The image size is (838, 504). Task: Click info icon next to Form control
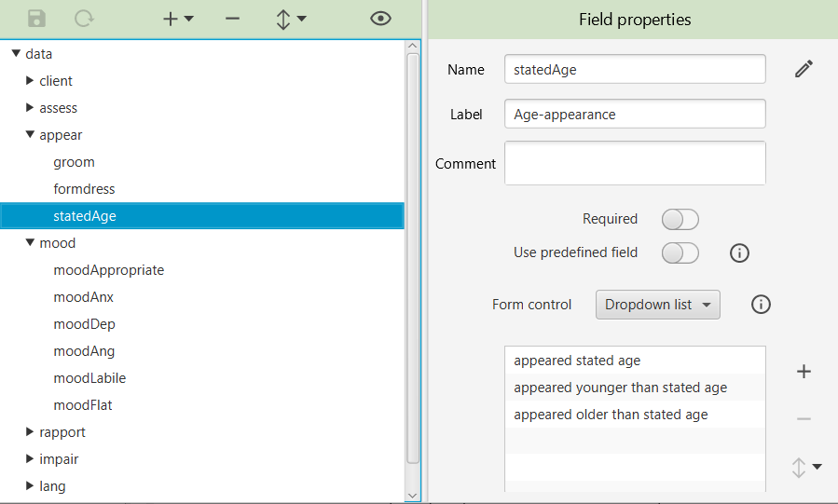coord(761,305)
